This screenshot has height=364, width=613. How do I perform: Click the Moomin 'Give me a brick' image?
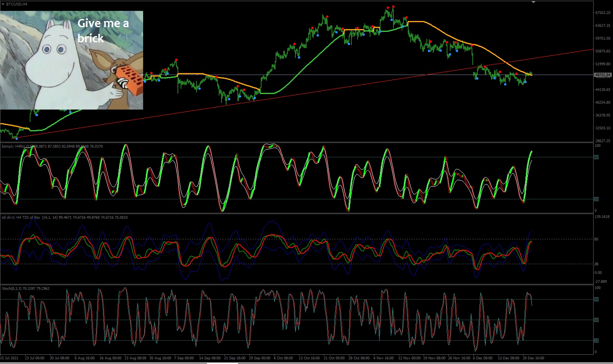click(72, 60)
